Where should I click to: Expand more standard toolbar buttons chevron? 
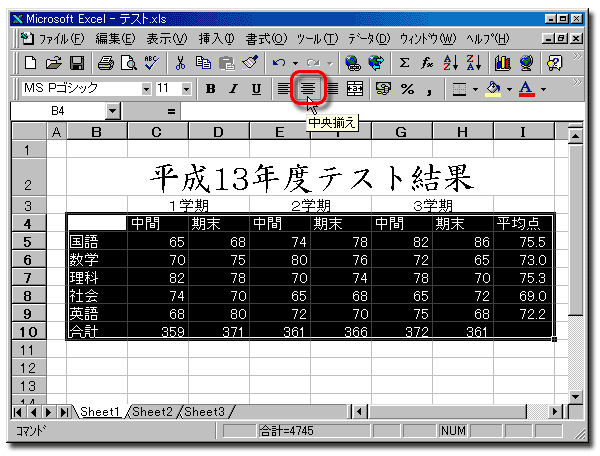[577, 57]
